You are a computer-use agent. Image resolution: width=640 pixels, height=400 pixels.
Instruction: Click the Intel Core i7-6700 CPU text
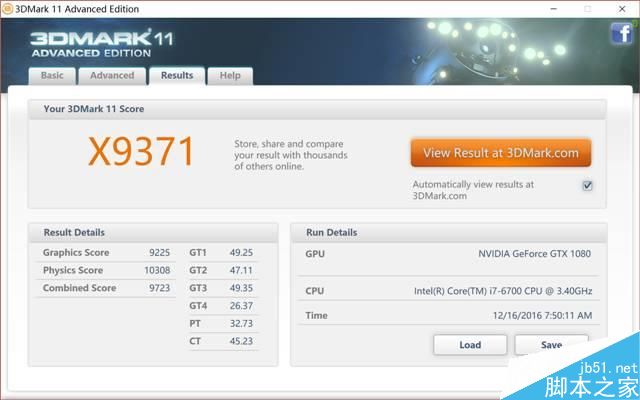click(x=505, y=291)
